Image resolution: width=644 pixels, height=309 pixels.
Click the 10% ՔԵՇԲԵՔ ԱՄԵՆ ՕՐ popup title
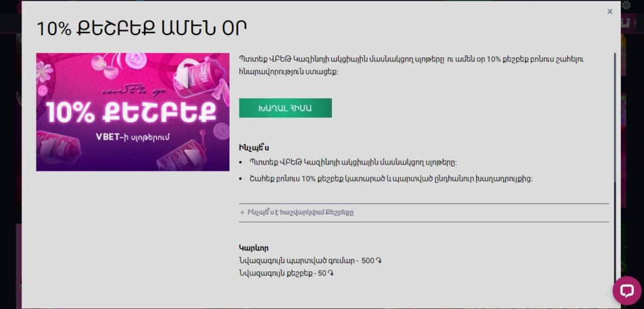[x=142, y=28]
